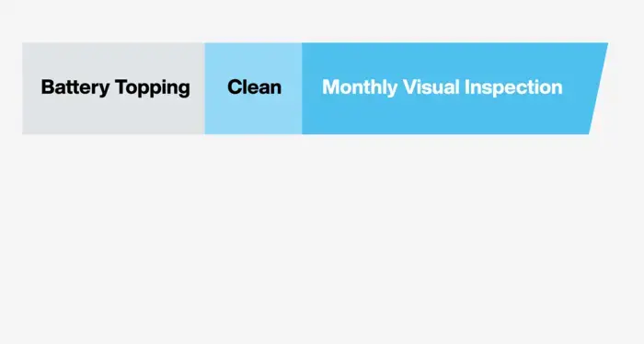Choose Battery Topping in the maintenance bar
The width and height of the screenshot is (644, 344).
(113, 88)
